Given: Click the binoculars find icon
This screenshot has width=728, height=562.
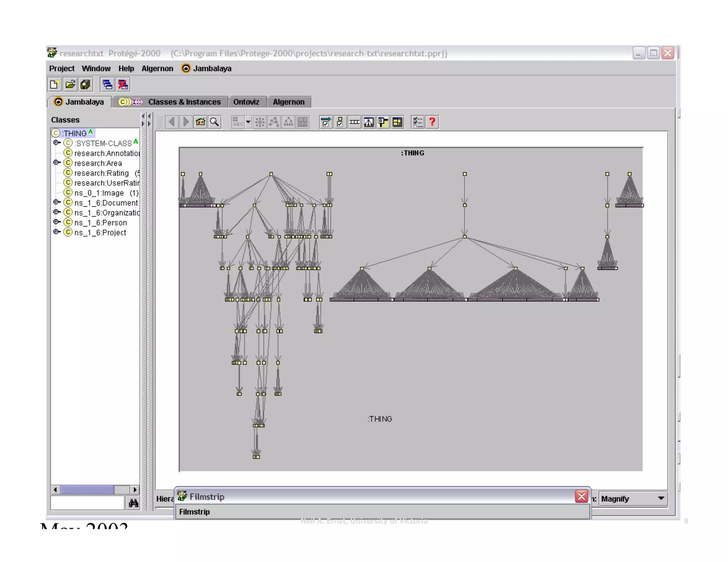Looking at the screenshot, I should click(x=134, y=503).
